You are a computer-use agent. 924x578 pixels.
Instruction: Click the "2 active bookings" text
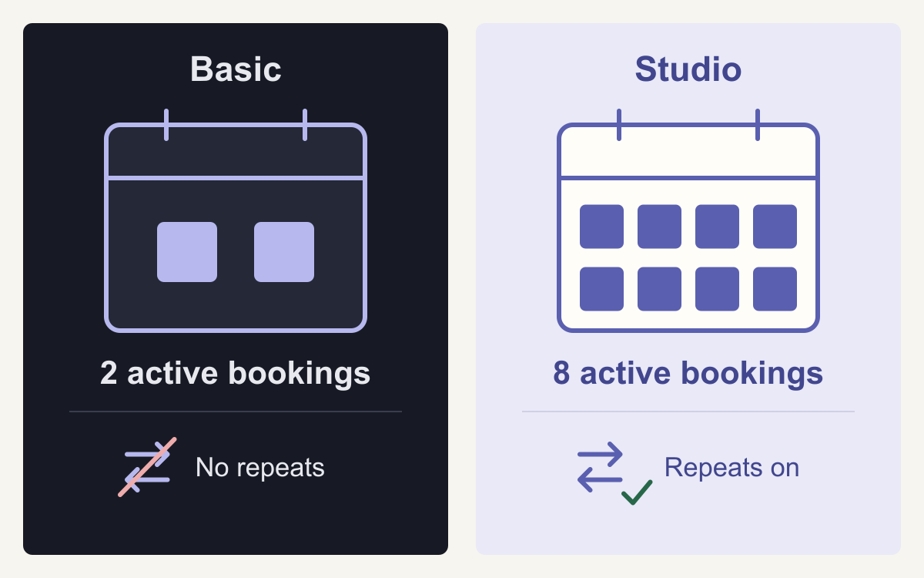point(236,374)
